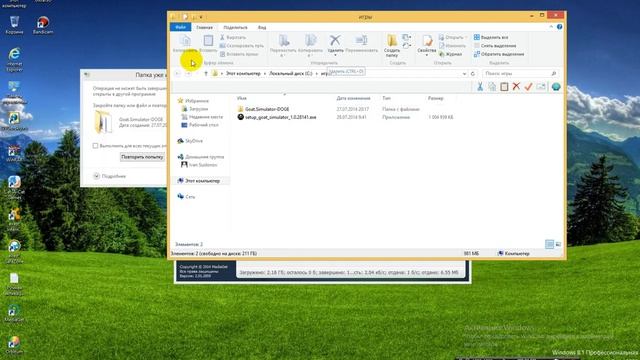Image resolution: width=640 pixels, height=360 pixels.
Task: Click the scissors cut icon on the toolbar
Action: 480,87
